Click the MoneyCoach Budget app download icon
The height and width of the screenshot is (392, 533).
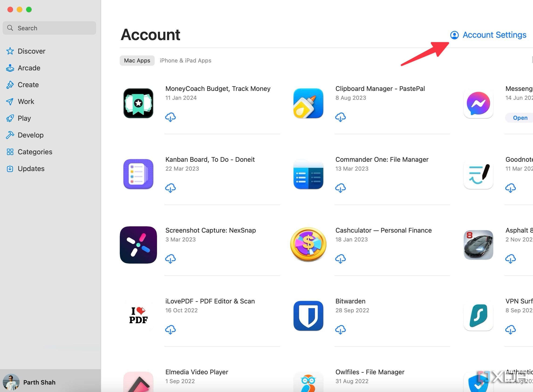tap(171, 117)
